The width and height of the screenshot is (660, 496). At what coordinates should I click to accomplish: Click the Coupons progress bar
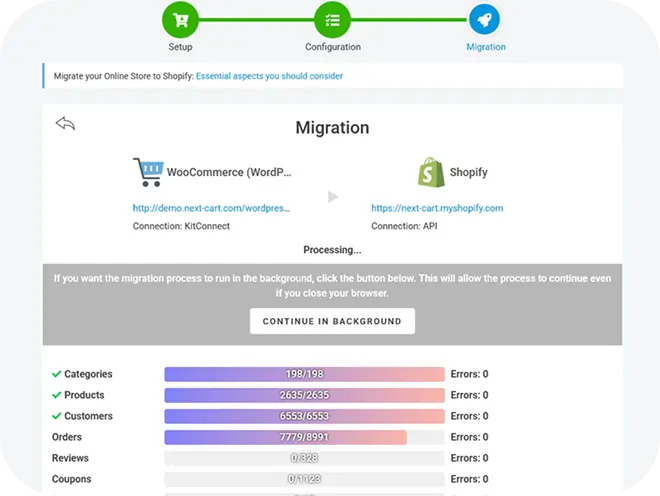[x=304, y=479]
